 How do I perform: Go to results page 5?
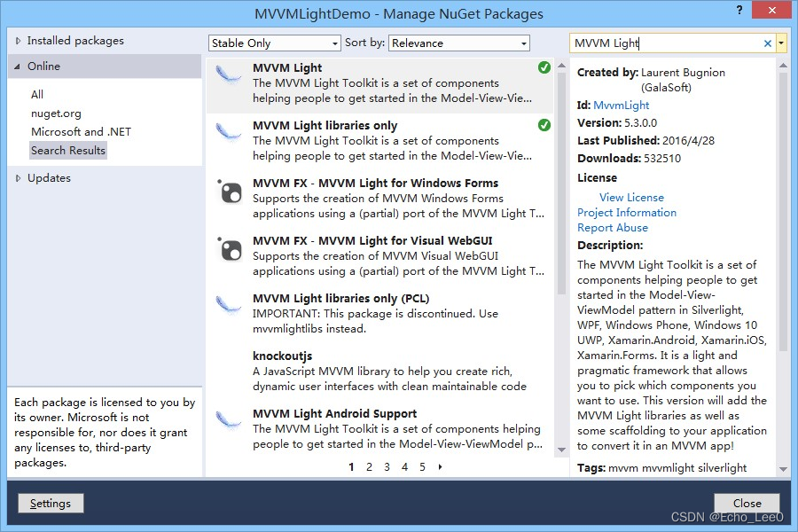[x=422, y=467]
